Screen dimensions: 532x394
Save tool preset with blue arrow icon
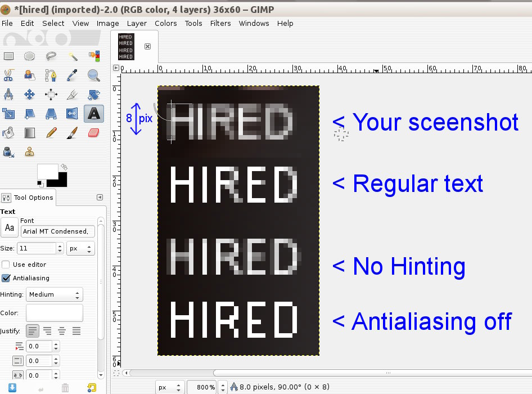[12, 388]
